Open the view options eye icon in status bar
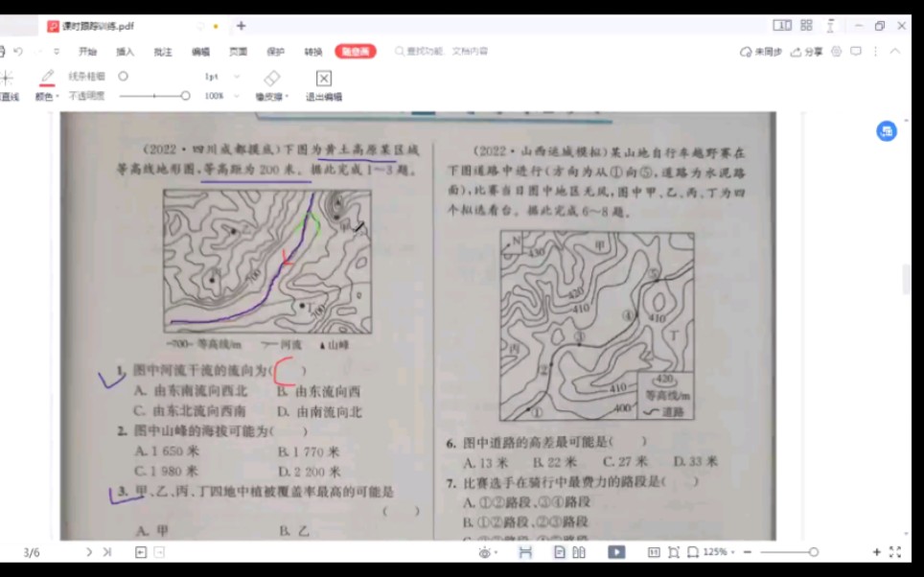Image resolution: width=924 pixels, height=577 pixels. pyautogui.click(x=484, y=554)
